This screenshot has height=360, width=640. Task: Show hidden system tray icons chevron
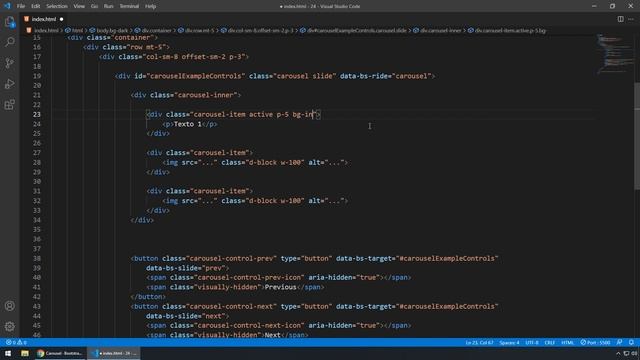point(618,353)
